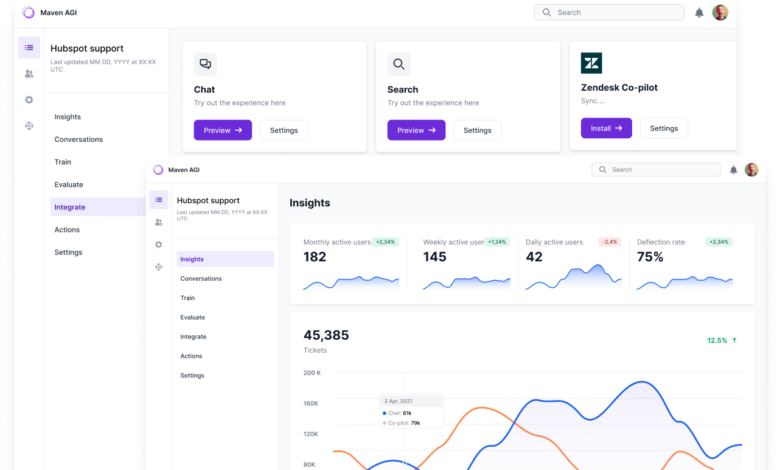Viewport: 780px width, 470px height.
Task: Open Evaluate in the front window menu
Action: (193, 317)
